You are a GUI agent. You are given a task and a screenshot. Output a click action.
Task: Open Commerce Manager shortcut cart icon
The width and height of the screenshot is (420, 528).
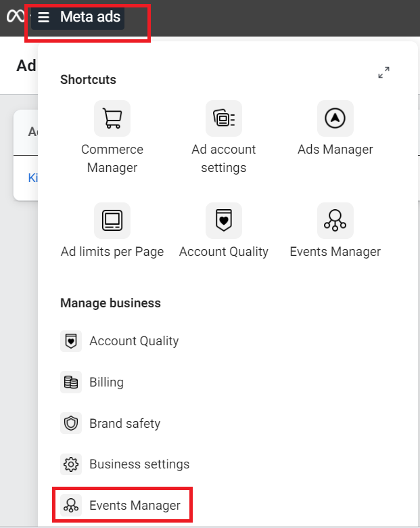click(112, 118)
